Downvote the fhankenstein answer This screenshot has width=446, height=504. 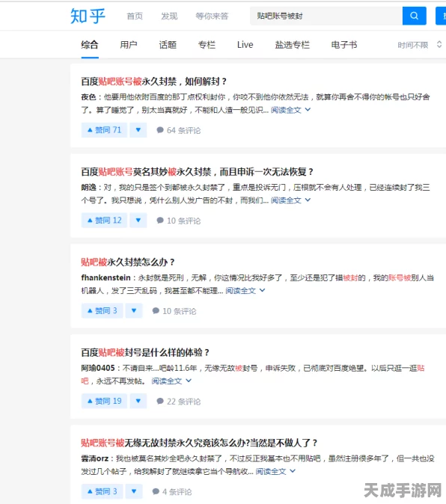[134, 310]
